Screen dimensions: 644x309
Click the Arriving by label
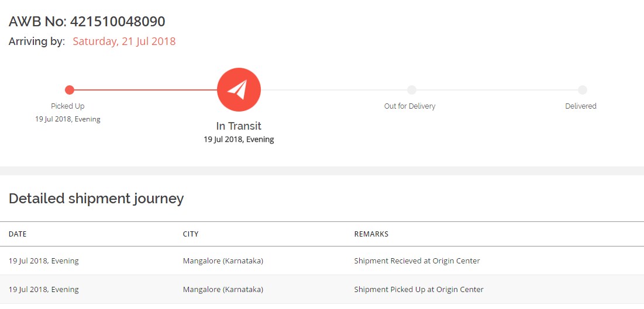[x=37, y=41]
